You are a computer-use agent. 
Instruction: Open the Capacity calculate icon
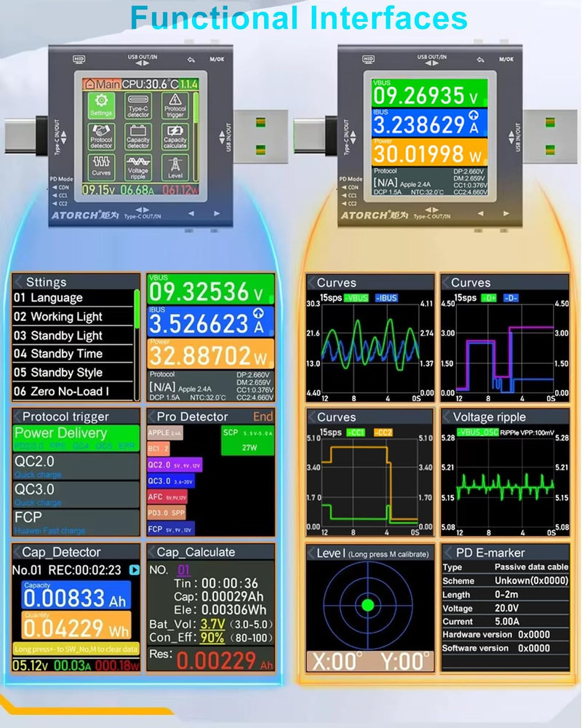pos(175,137)
